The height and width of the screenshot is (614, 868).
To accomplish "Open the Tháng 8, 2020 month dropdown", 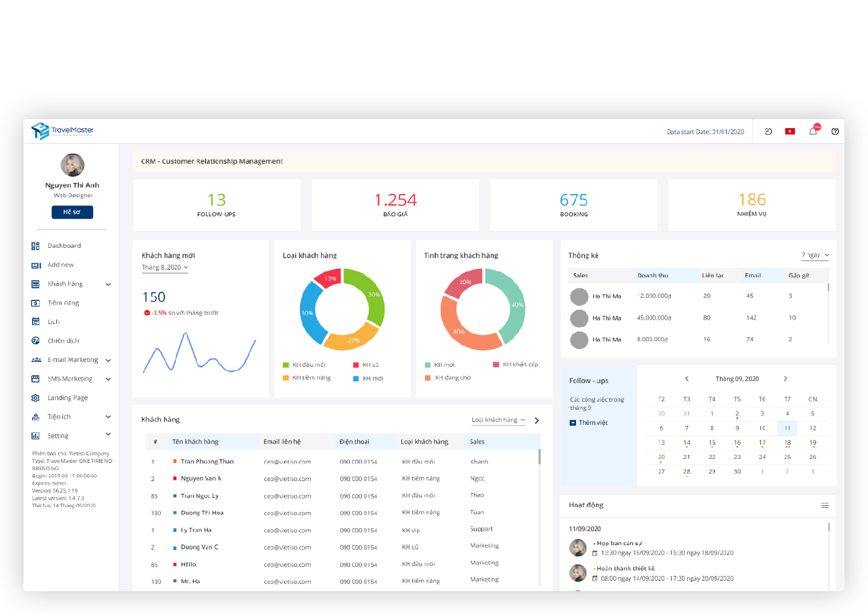I will [x=164, y=268].
